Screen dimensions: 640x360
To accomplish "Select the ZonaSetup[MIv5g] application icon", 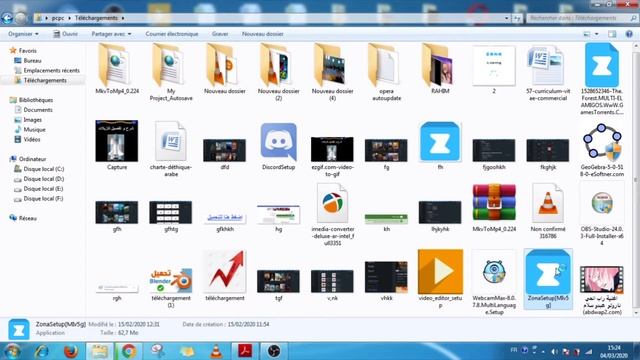I will pyautogui.click(x=548, y=272).
